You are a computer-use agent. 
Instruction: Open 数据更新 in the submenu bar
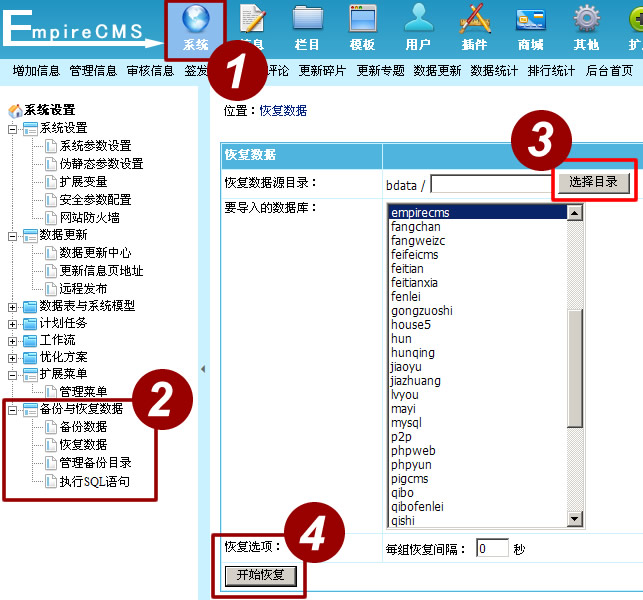(437, 71)
